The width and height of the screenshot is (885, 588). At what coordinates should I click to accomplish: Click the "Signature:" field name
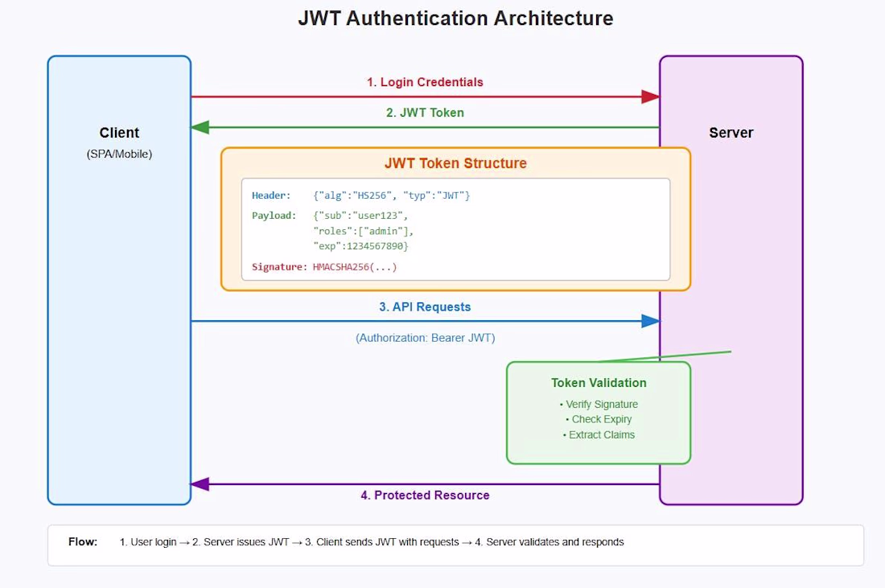(x=279, y=267)
